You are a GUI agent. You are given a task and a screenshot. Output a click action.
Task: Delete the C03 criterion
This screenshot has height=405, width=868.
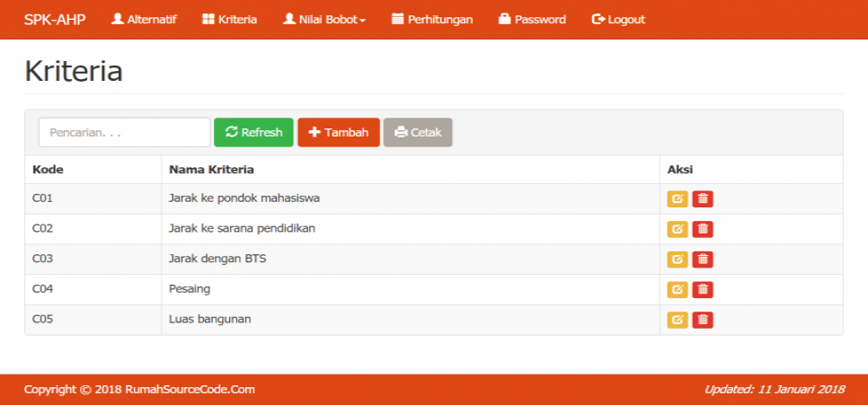703,260
